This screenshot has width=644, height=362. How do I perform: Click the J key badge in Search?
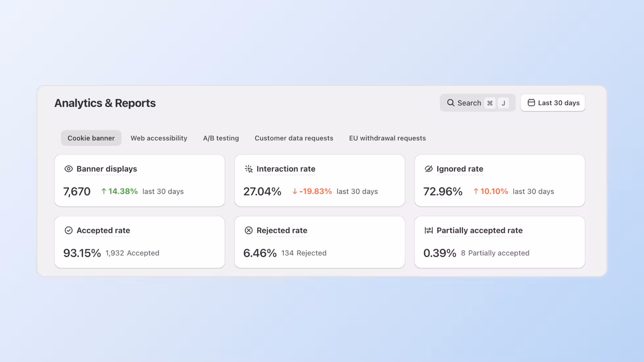(503, 103)
